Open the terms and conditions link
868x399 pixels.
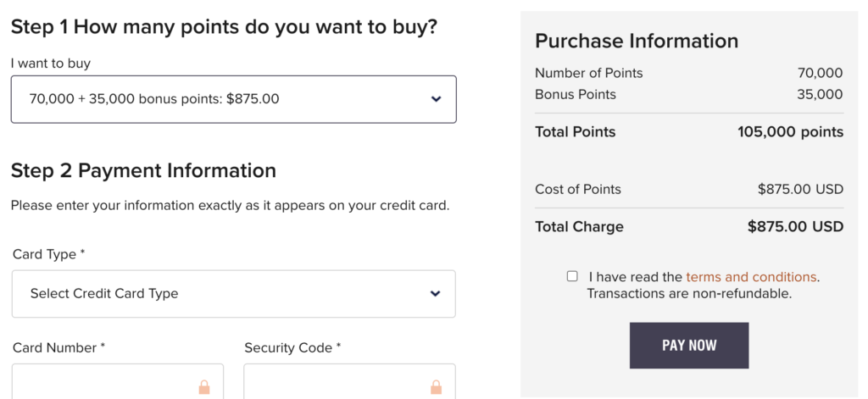751,277
